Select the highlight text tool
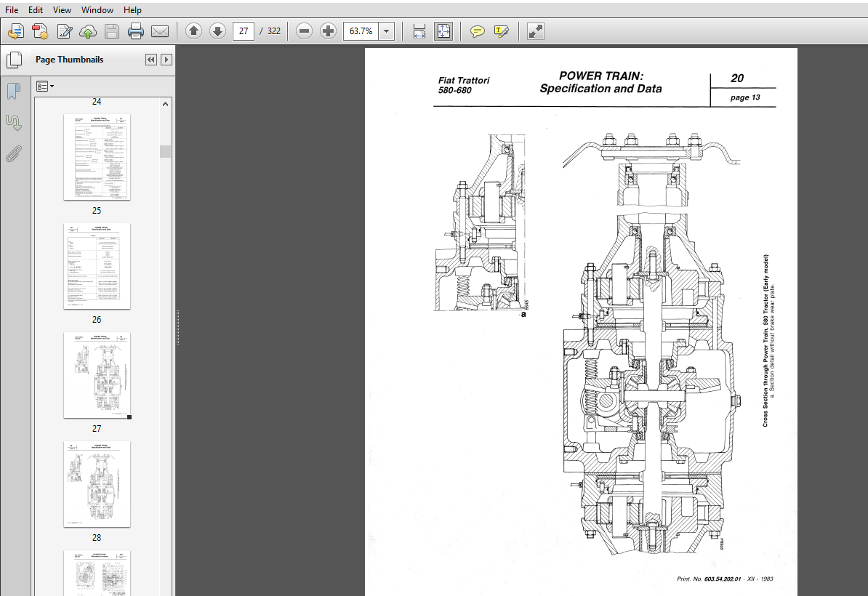The width and height of the screenshot is (868, 596). (502, 31)
